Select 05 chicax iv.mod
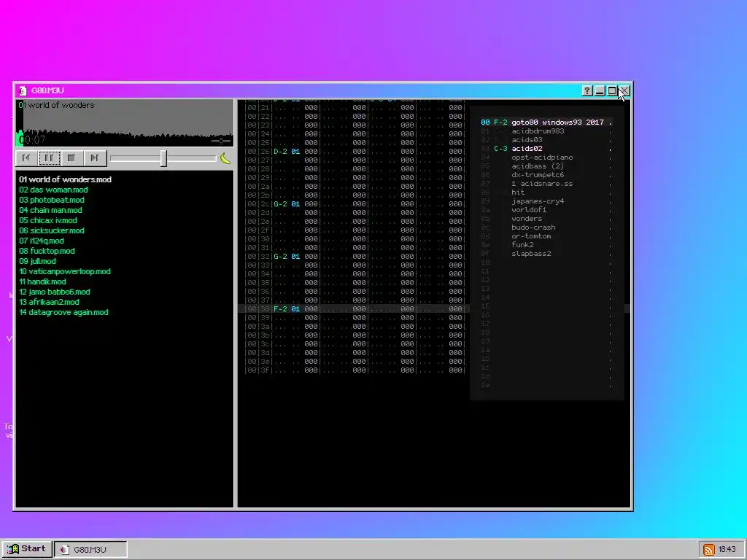This screenshot has width=747, height=560. (48, 220)
